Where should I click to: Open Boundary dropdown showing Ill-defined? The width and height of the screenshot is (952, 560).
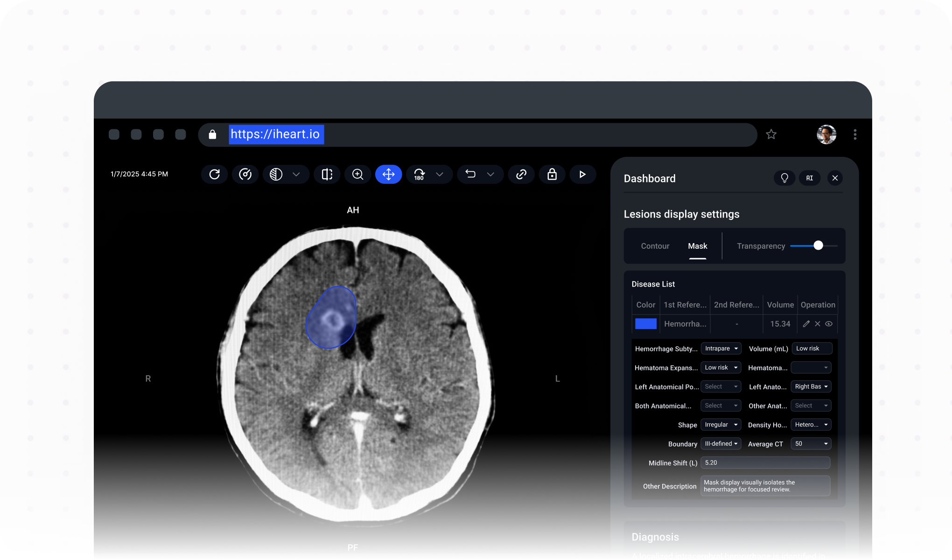pyautogui.click(x=721, y=444)
